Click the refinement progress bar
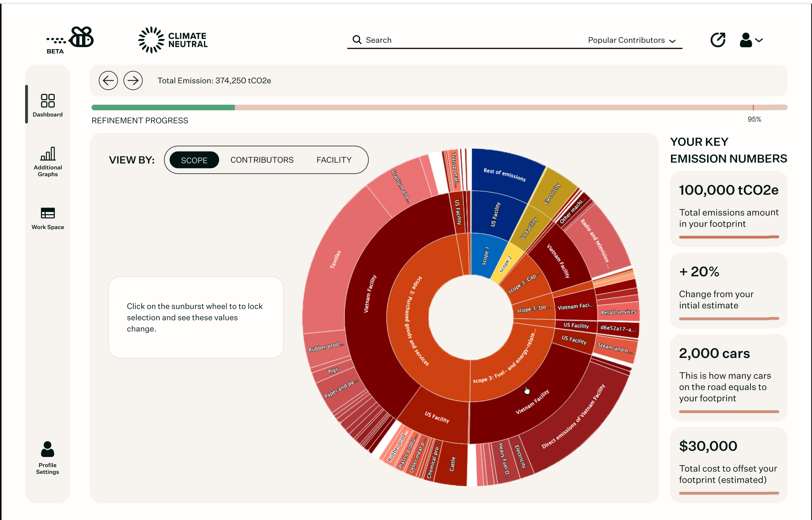 (x=439, y=108)
